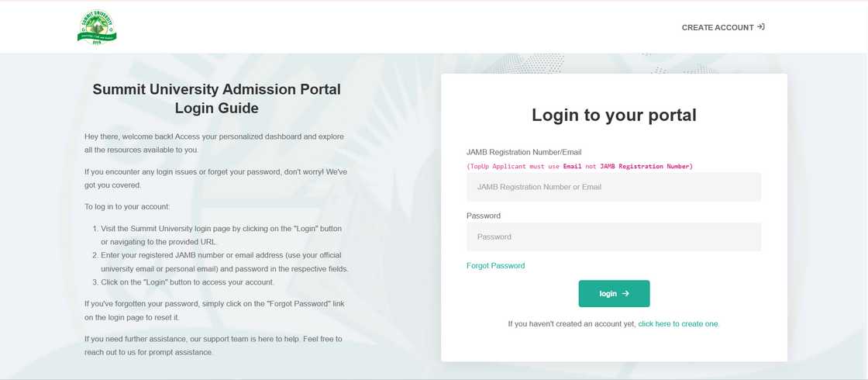
Task: Click the Admission Portal Login Guide title
Action: (x=216, y=98)
